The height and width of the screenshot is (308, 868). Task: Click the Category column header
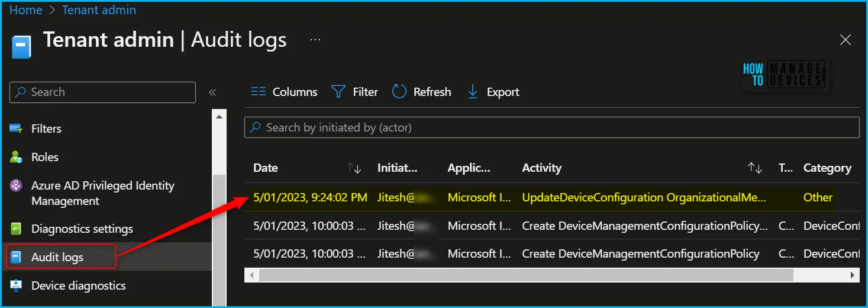827,168
